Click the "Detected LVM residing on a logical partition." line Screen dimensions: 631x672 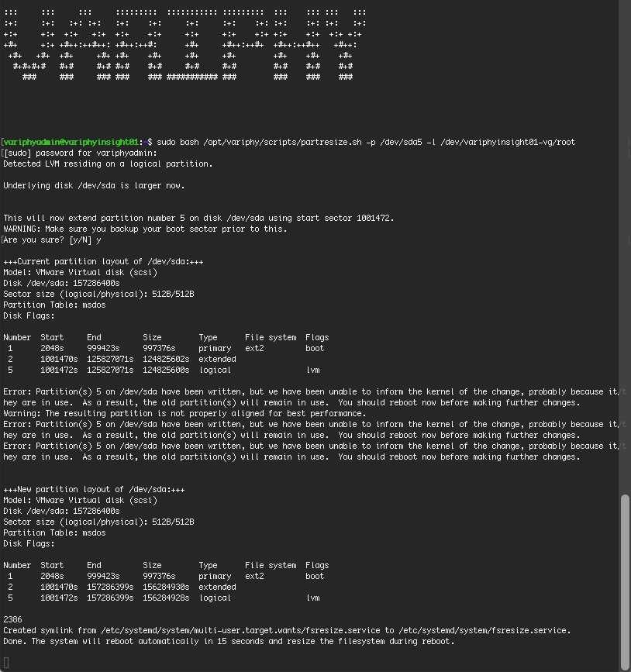click(x=108, y=164)
